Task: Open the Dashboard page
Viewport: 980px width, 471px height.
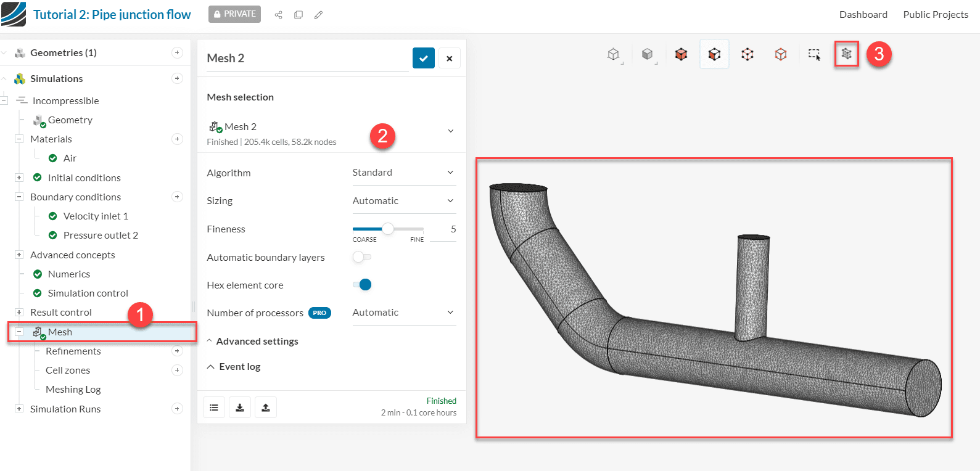Action: [x=863, y=15]
